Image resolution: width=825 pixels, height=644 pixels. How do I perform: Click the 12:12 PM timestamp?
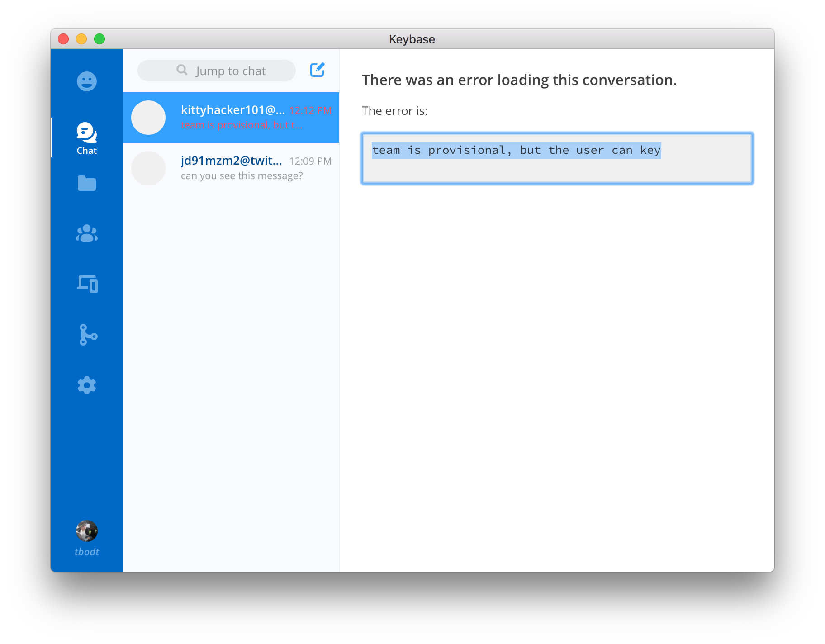tap(310, 110)
